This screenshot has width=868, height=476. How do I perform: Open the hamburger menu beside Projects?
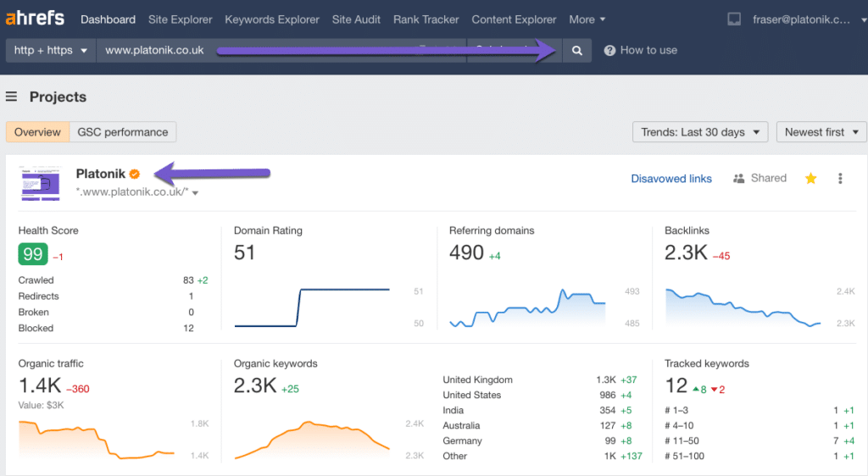point(12,97)
